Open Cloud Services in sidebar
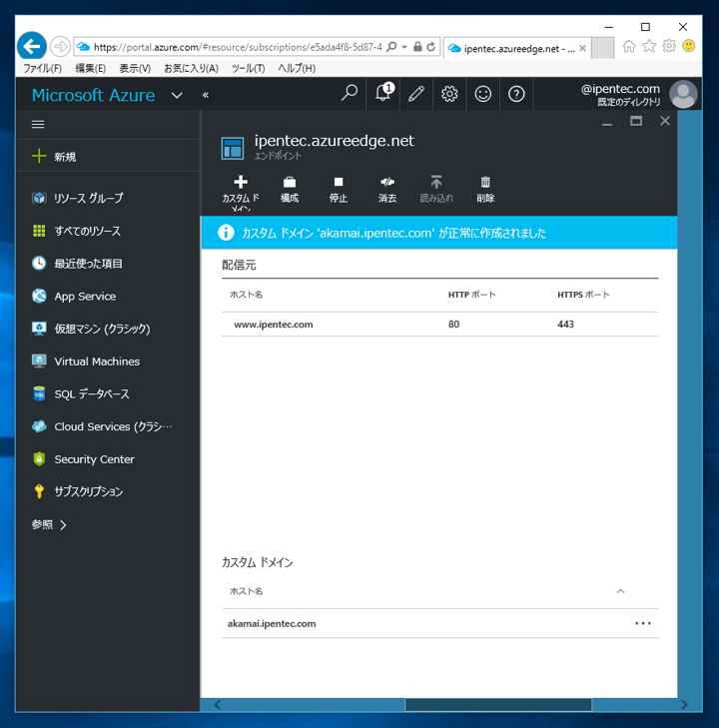The image size is (719, 728). point(108,426)
